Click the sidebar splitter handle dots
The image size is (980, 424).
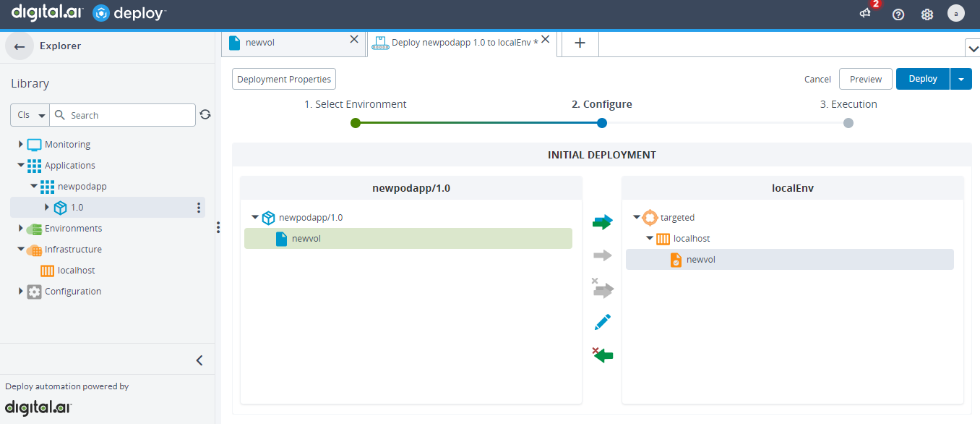[x=218, y=227]
